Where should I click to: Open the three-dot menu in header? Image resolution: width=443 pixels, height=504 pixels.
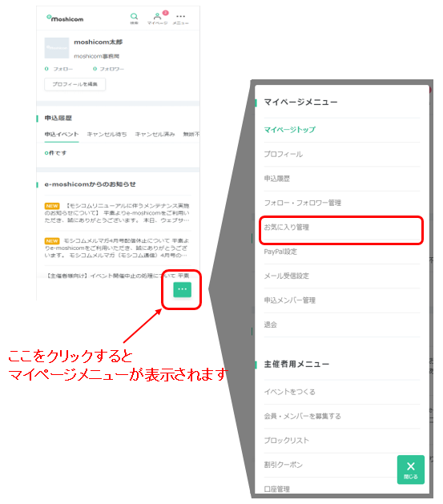click(180, 18)
